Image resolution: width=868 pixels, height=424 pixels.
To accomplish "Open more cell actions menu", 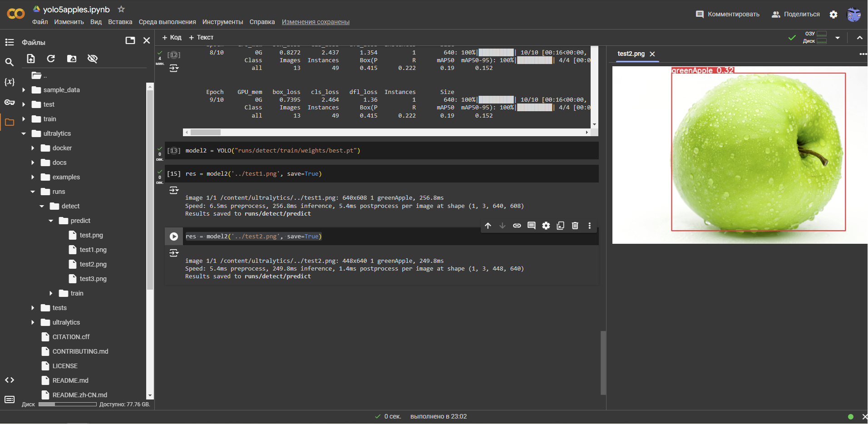I will click(590, 226).
